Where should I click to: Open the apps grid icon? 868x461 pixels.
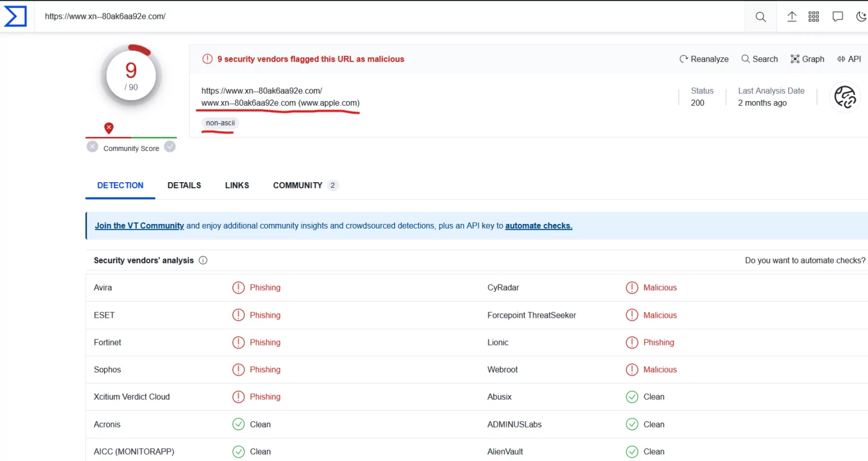pos(814,17)
